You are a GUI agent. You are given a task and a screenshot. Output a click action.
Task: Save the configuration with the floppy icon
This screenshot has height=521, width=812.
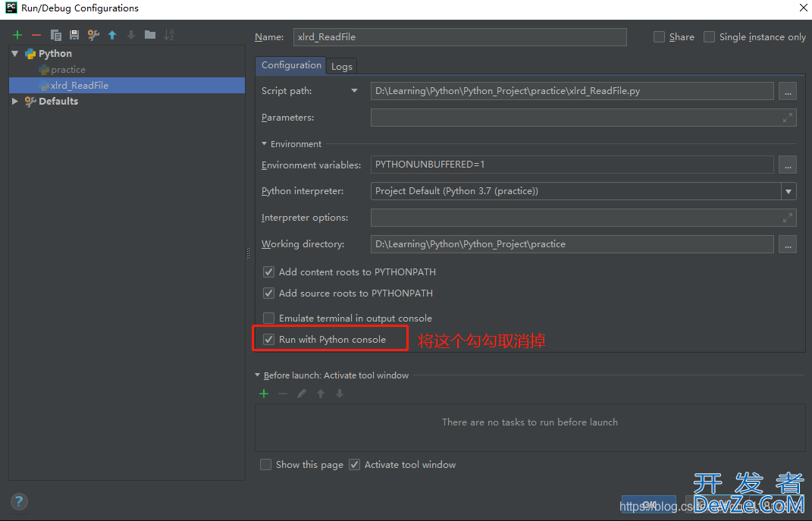tap(74, 35)
